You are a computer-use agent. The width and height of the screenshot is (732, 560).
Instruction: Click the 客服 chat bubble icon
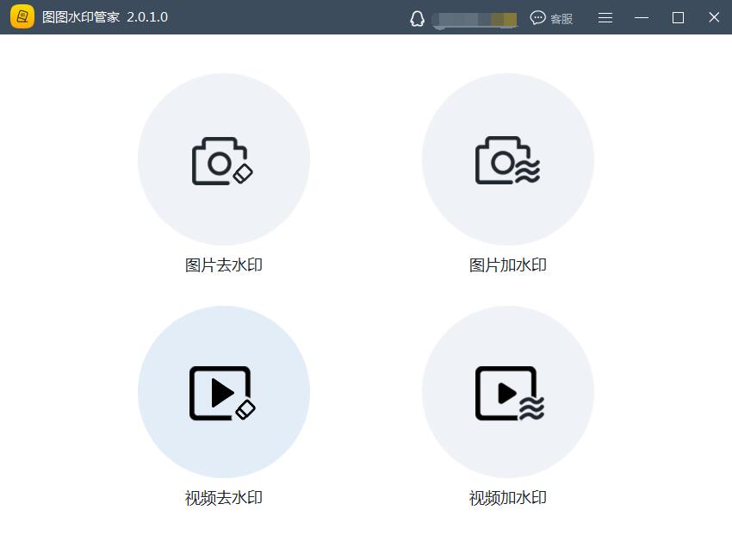tap(538, 18)
